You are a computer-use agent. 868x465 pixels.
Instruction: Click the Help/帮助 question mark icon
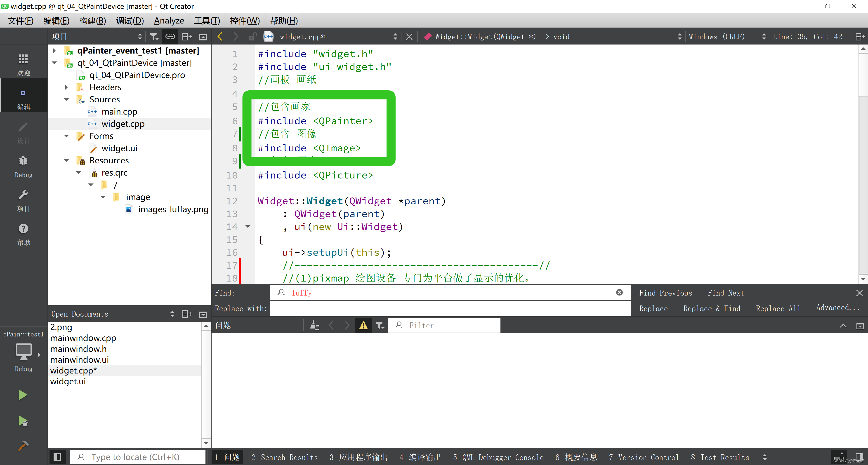coord(23,228)
